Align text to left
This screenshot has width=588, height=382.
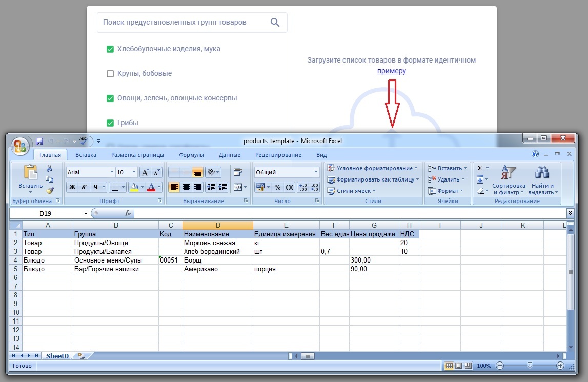(174, 187)
